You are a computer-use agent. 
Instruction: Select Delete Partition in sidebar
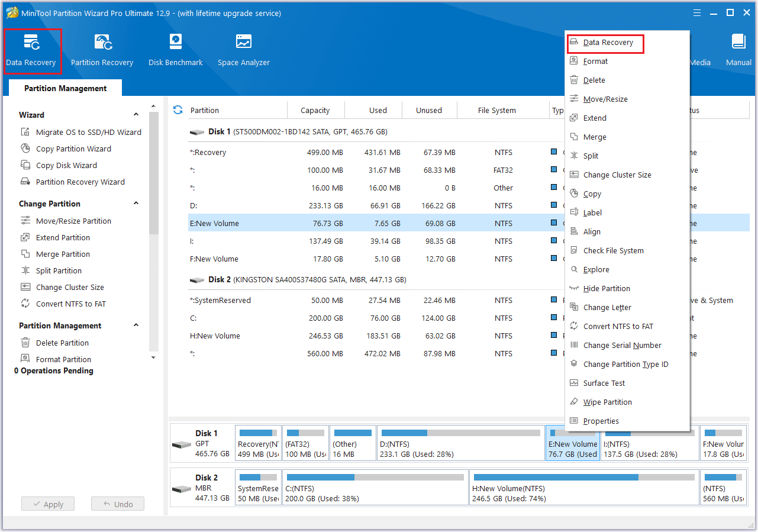click(54, 343)
